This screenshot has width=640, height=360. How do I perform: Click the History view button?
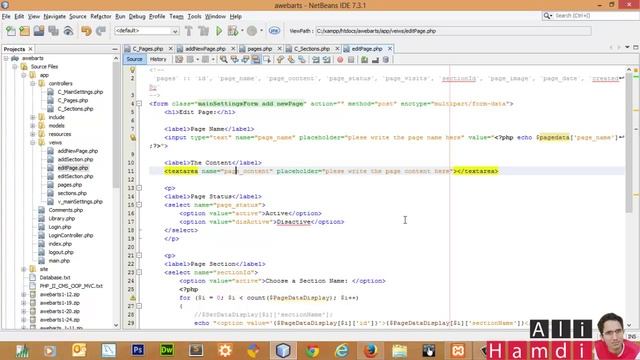[x=158, y=60]
